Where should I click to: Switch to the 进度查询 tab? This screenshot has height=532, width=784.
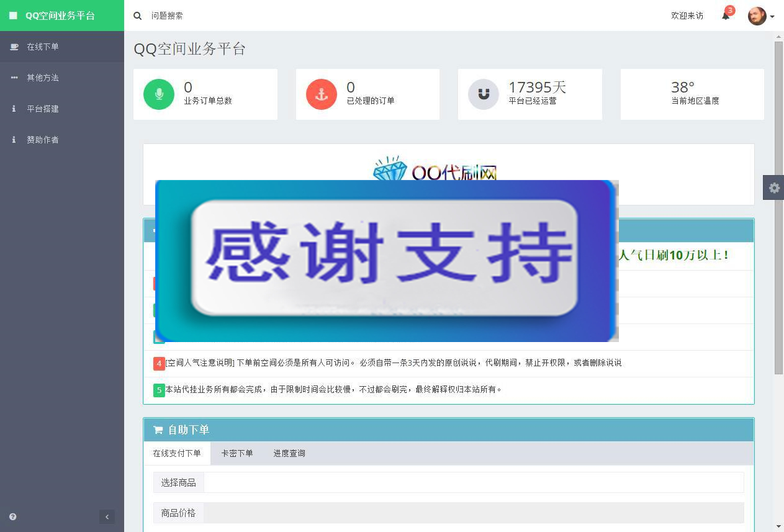(x=289, y=453)
